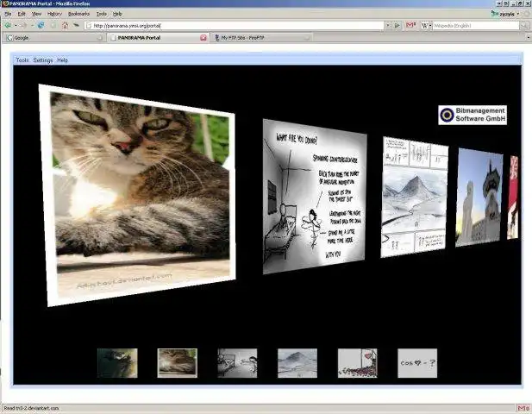The height and width of the screenshot is (414, 532).
Task: Open the Back history dropdown arrow
Action: [x=16, y=26]
